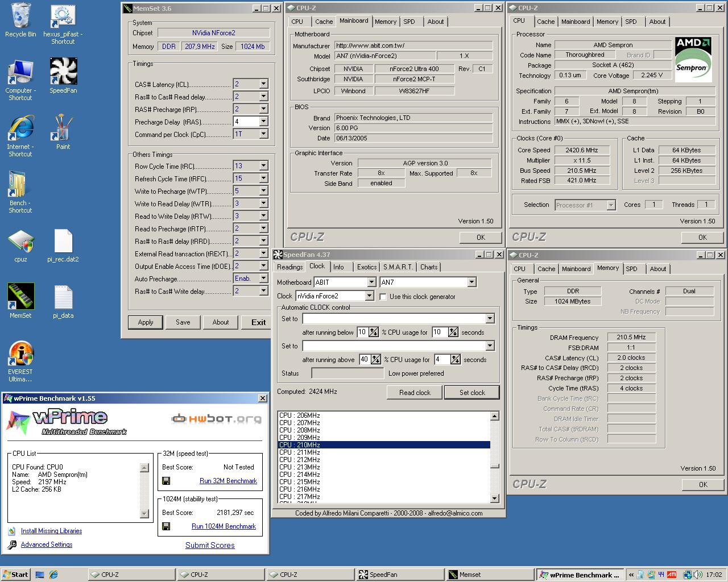This screenshot has width=728, height=582.
Task: Switch to Exotics tab in SpeedFan
Action: (367, 267)
